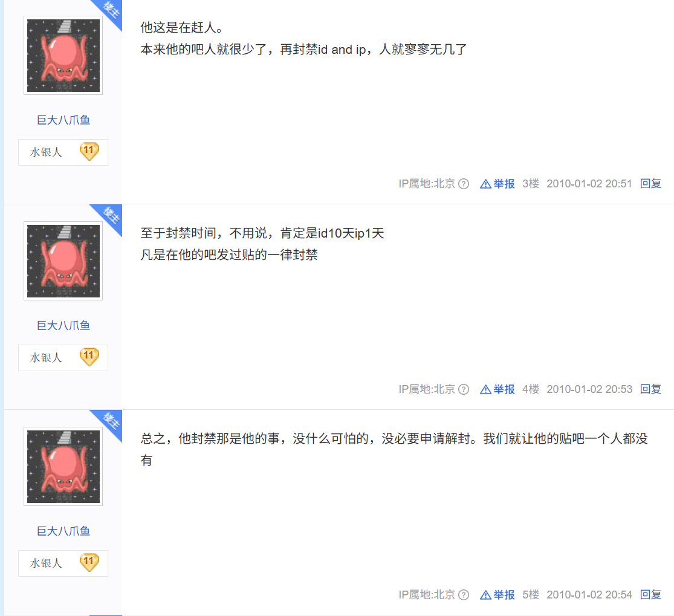Open the 巨大八爪鱼 username in the 5楼 post
Viewport: 674px width, 616px height.
point(63,531)
